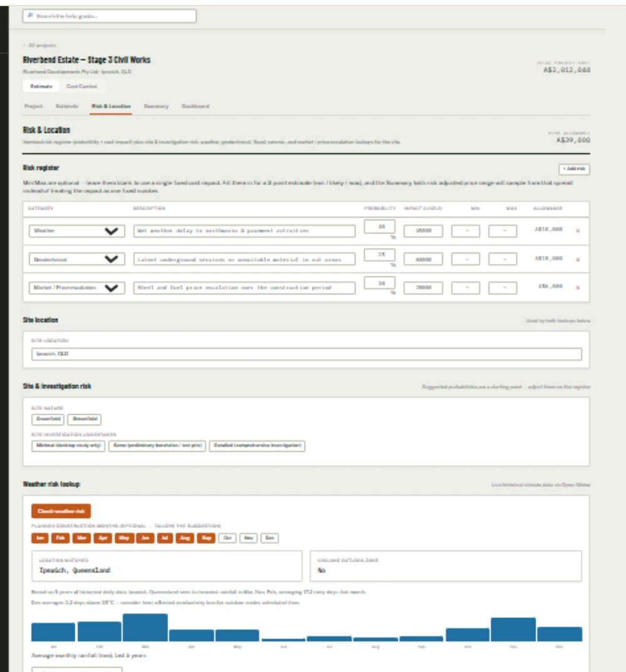Toggle the Apr construction month chip

pyautogui.click(x=103, y=538)
